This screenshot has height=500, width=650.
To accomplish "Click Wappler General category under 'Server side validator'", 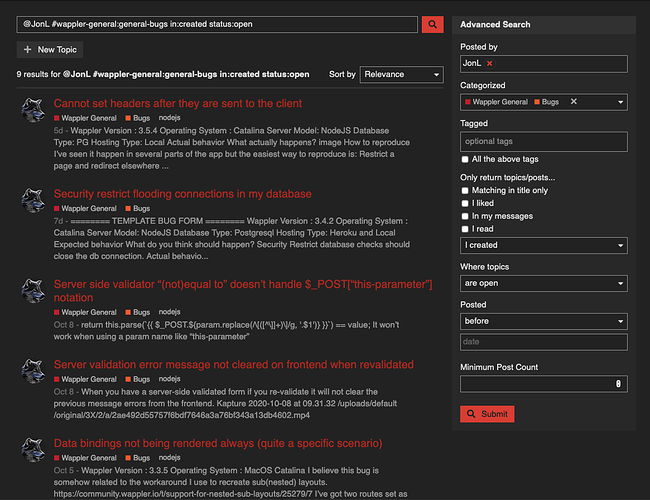I will pyautogui.click(x=85, y=312).
